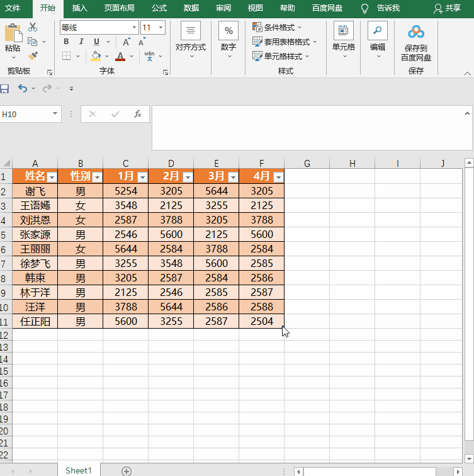Click Save to Baidu Netdisk cloud icon

[x=415, y=32]
